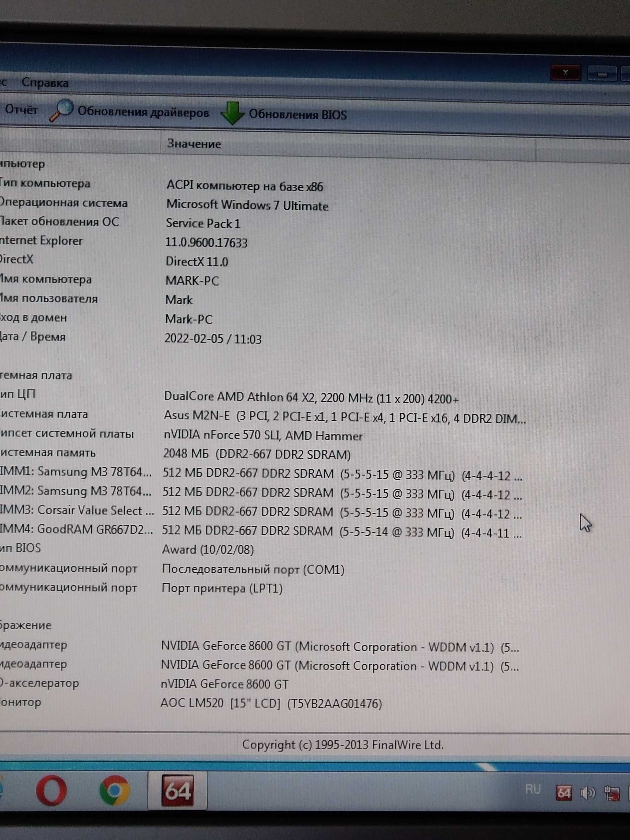Select the date/time value 2022-02-05 / 11:03
This screenshot has height=840, width=630.
coord(213,338)
